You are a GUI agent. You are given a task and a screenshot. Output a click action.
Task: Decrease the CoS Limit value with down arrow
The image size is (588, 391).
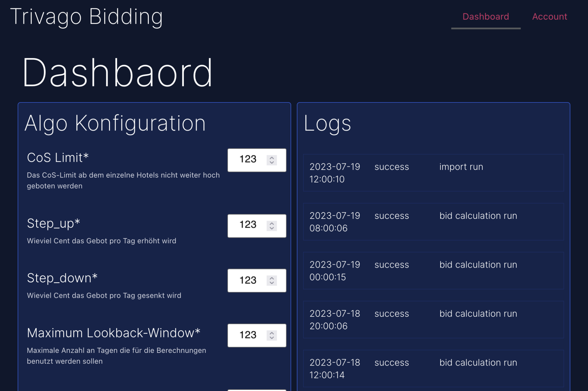click(272, 163)
